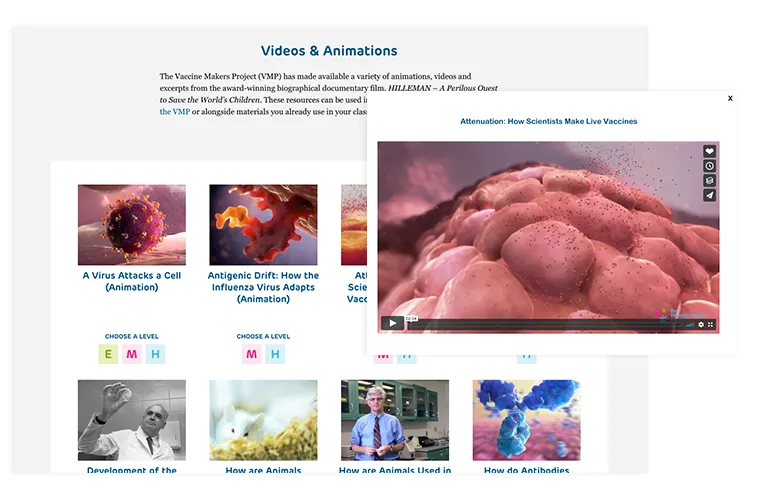
Task: Share video using the paper plane icon
Action: [x=709, y=195]
